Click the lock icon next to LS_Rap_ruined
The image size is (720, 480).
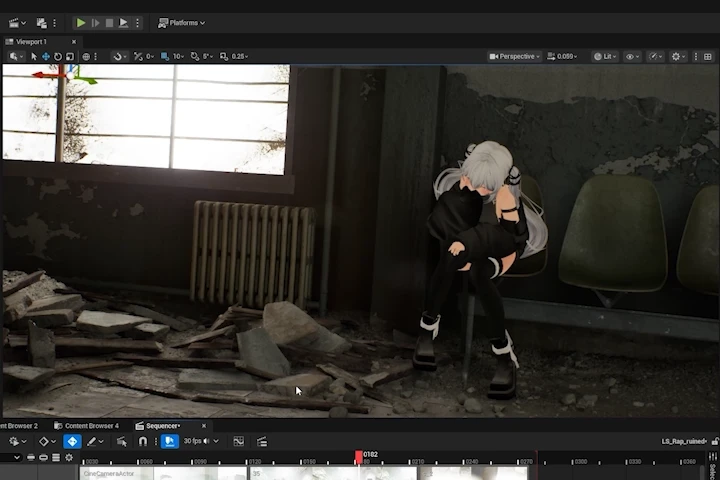coord(714,441)
